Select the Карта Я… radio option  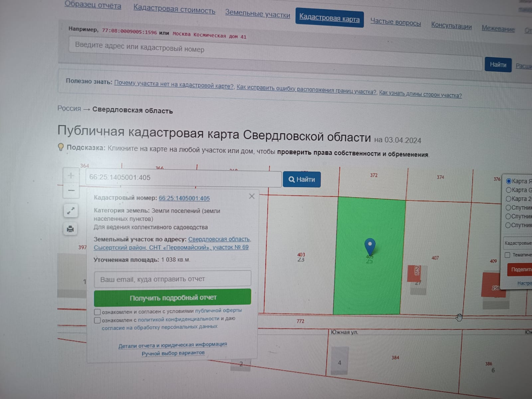point(508,181)
